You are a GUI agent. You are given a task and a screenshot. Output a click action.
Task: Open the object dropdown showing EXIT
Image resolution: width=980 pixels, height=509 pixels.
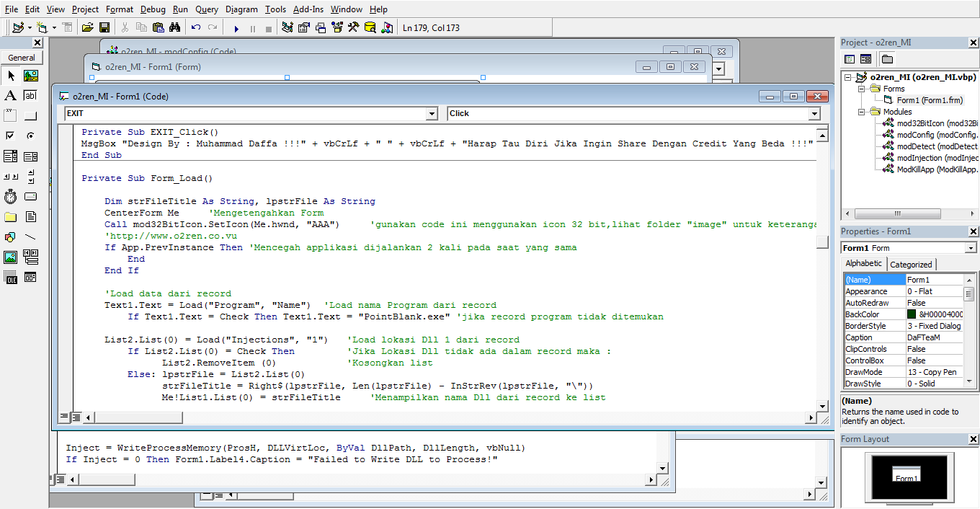pos(432,113)
